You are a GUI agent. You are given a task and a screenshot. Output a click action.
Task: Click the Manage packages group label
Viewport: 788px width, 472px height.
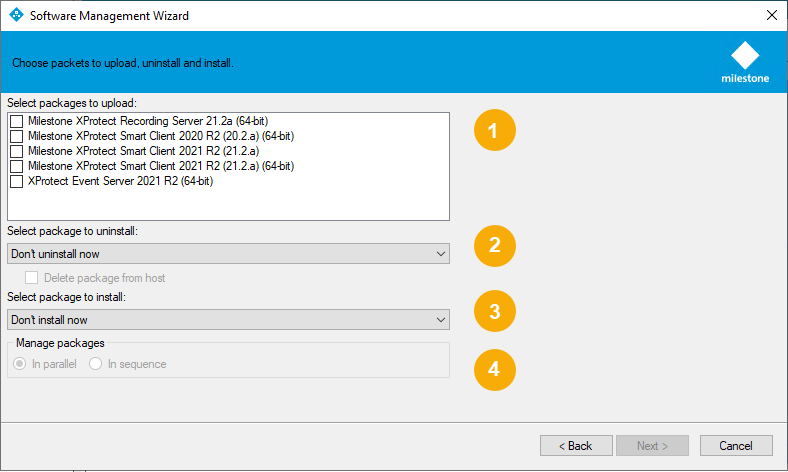(60, 343)
